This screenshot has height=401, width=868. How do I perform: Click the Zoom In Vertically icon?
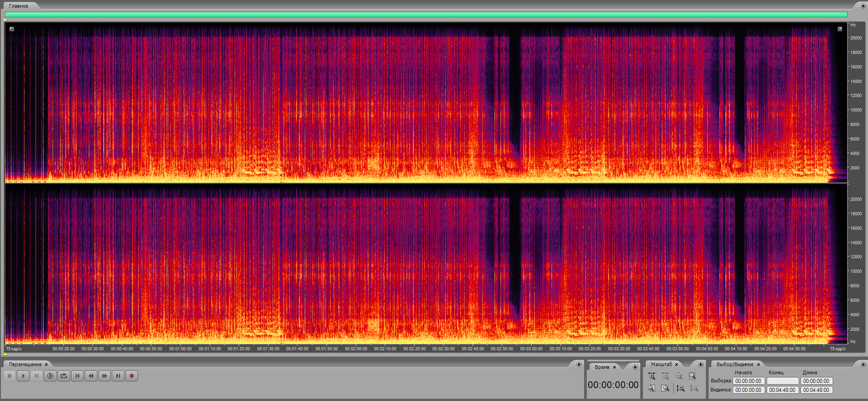tap(681, 388)
